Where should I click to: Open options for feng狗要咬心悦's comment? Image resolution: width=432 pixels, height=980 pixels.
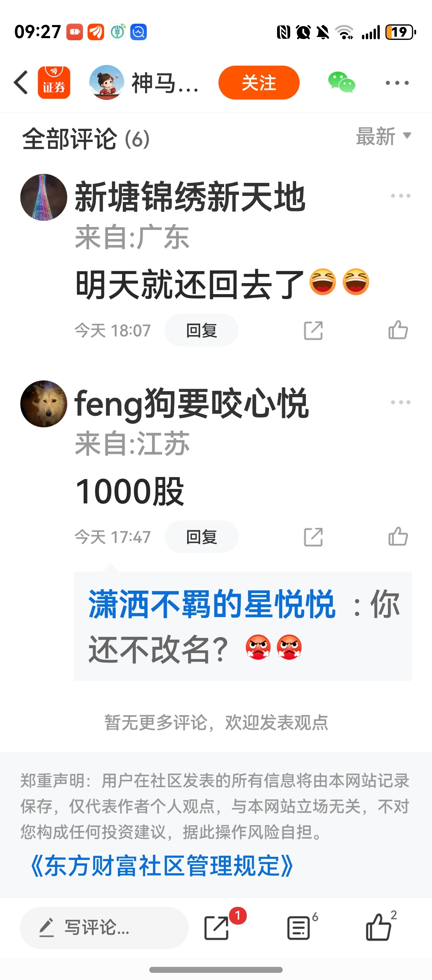pyautogui.click(x=401, y=402)
